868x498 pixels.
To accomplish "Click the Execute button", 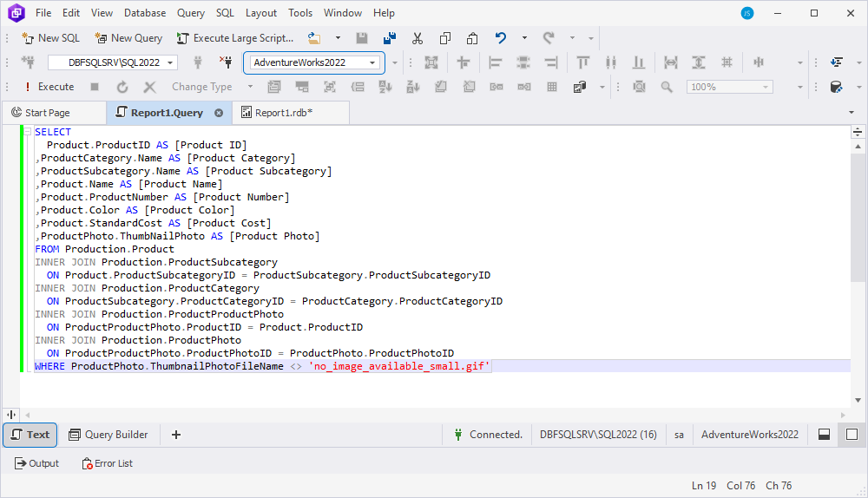I will (49, 87).
